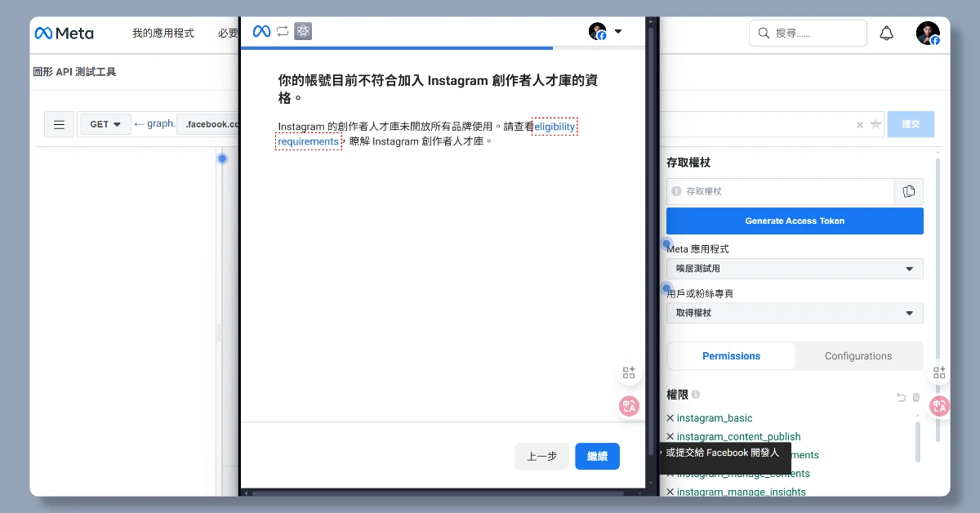Click the graph. host text before the URL field

[154, 124]
